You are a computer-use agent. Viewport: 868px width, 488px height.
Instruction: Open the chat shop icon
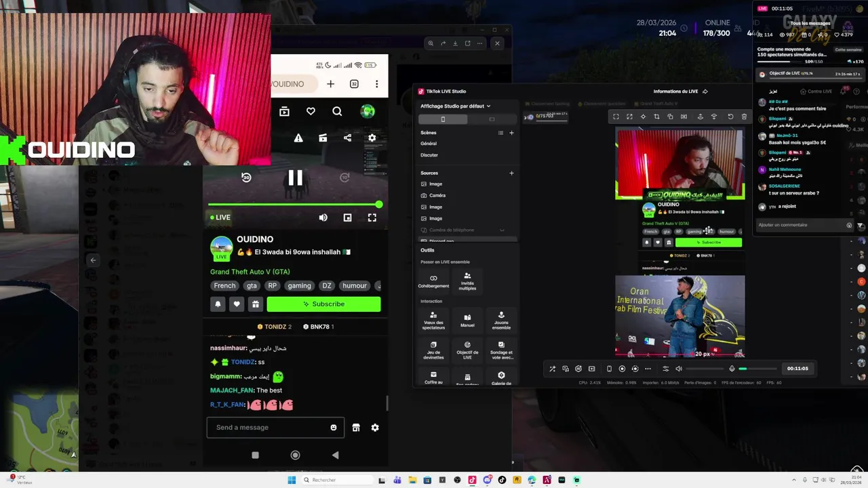tap(356, 428)
